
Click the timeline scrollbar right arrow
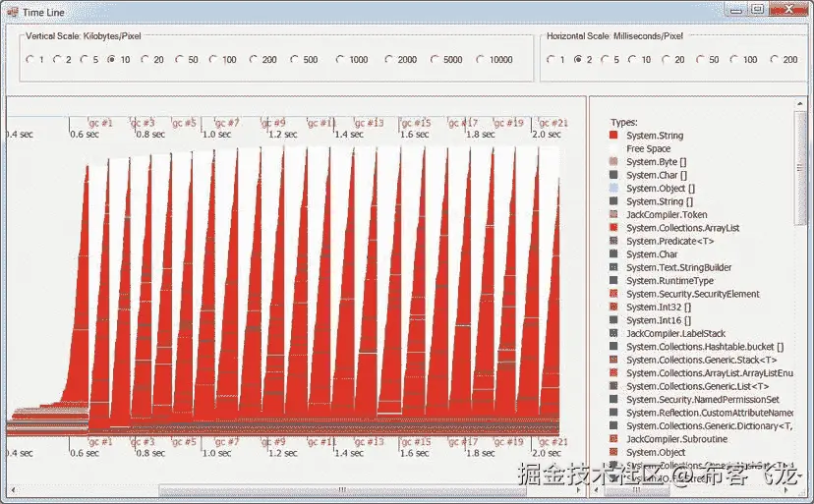click(579, 489)
